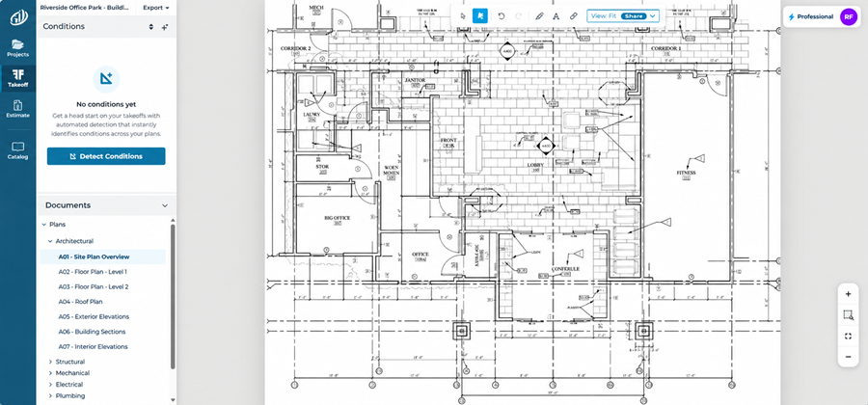Switch to the Takeoff section

[17, 78]
